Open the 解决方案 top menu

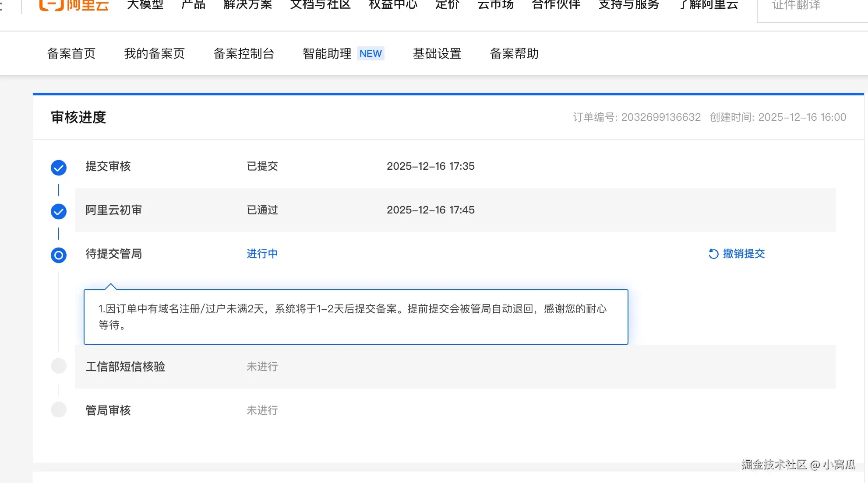247,5
